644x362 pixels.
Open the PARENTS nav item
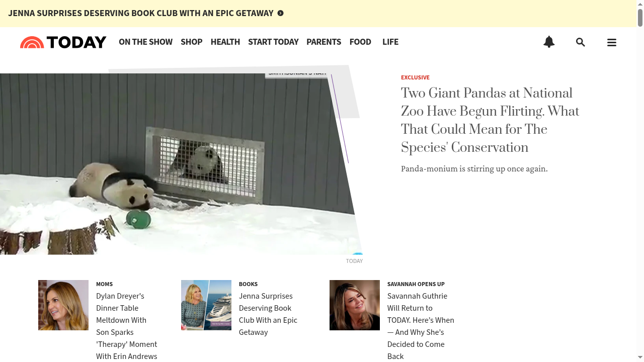point(324,42)
